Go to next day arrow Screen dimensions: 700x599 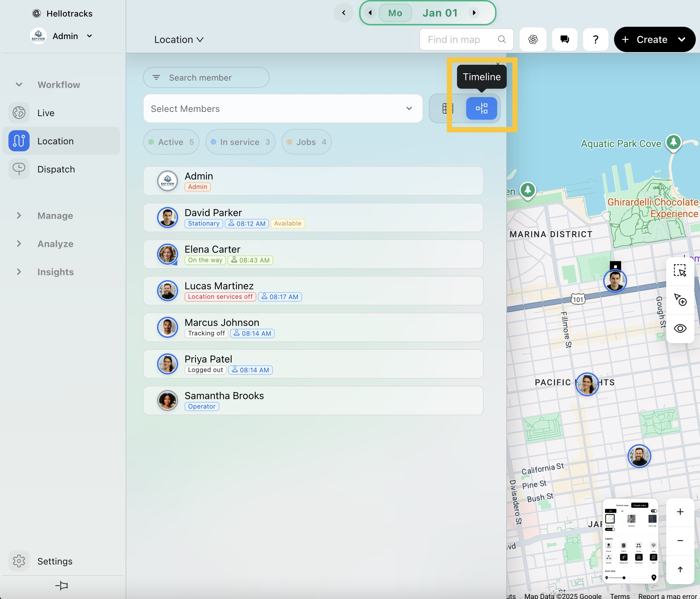tap(474, 13)
